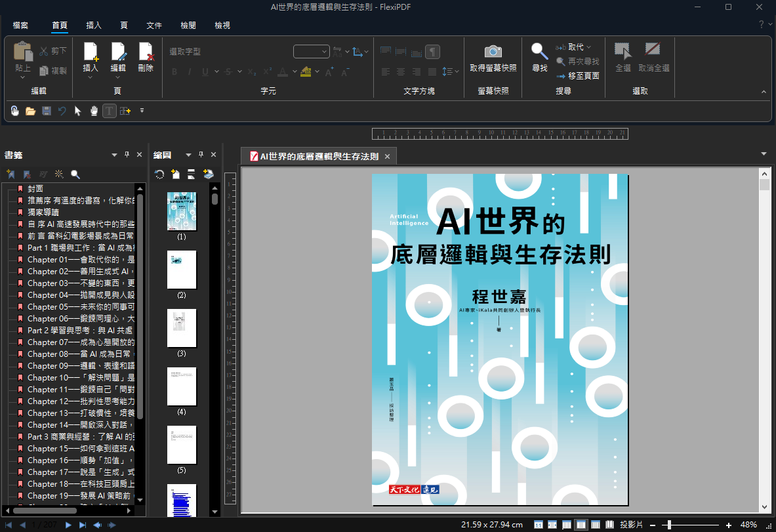
Task: Click Go to Page (移至頁面) button
Action: tap(577, 75)
